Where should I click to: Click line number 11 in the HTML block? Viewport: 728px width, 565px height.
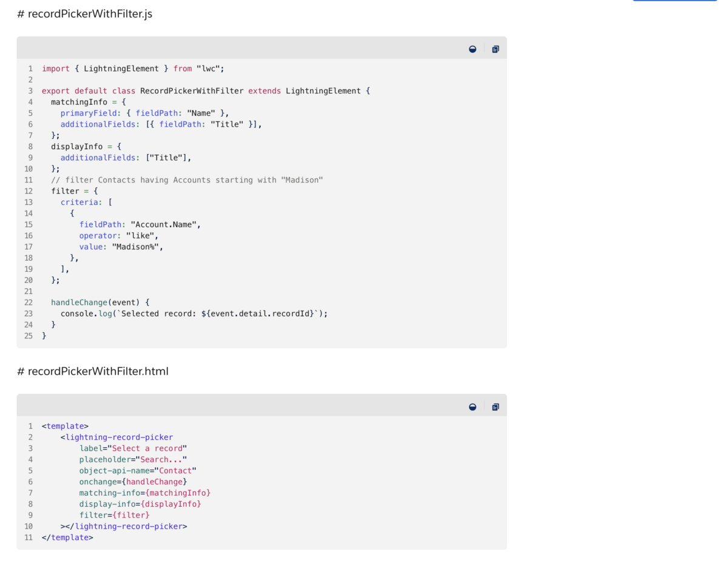tap(29, 537)
